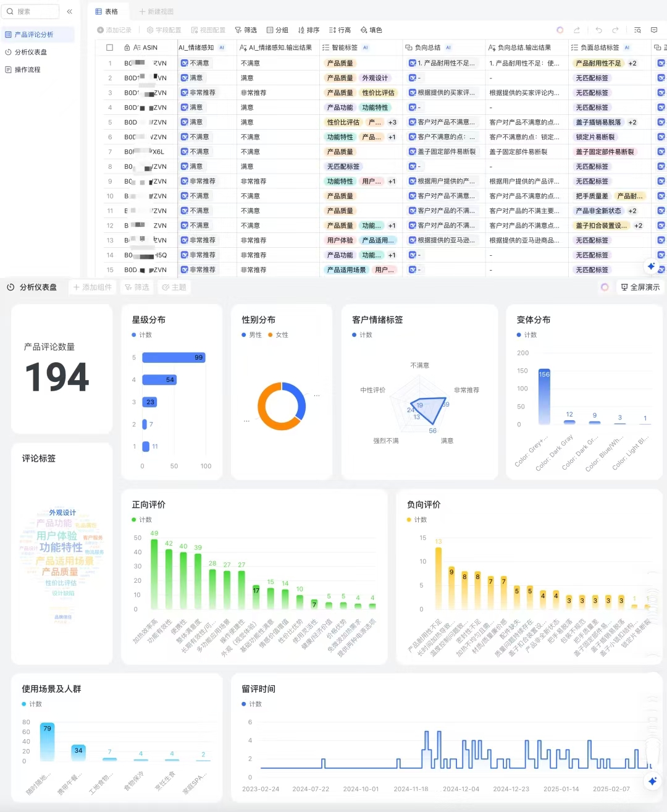Click the redo arrow in table toolbar
The height and width of the screenshot is (812, 667).
[x=615, y=30]
